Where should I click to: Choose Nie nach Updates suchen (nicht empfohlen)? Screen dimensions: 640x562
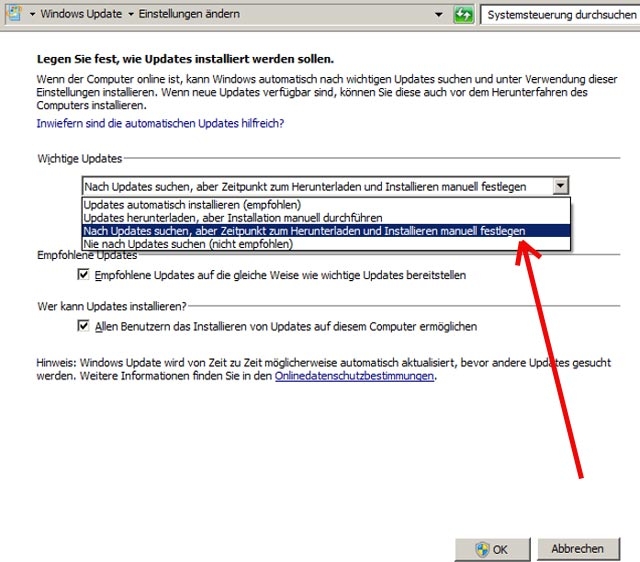tap(326, 244)
